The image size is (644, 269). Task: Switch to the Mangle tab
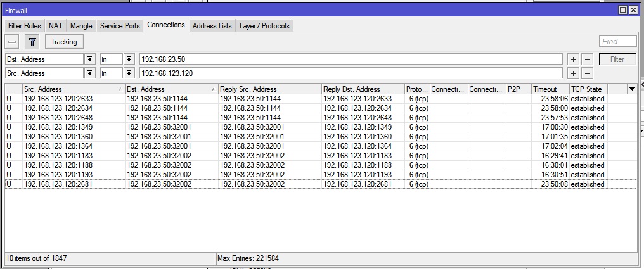[81, 26]
